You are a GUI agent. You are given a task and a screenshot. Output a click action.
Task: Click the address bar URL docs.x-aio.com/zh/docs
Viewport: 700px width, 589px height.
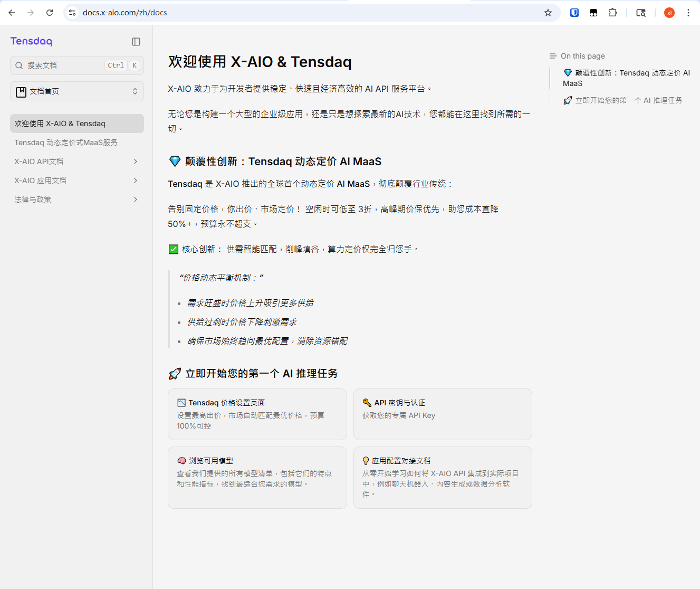[125, 13]
